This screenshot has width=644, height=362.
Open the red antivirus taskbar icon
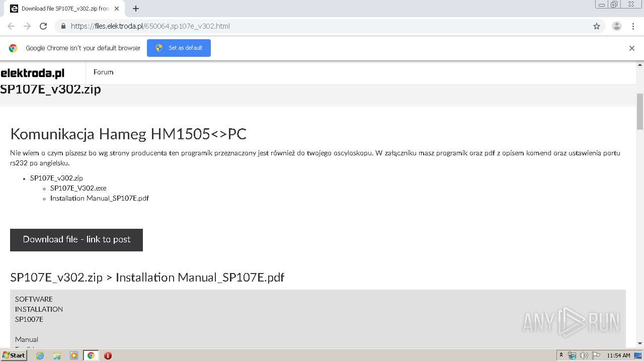click(108, 355)
